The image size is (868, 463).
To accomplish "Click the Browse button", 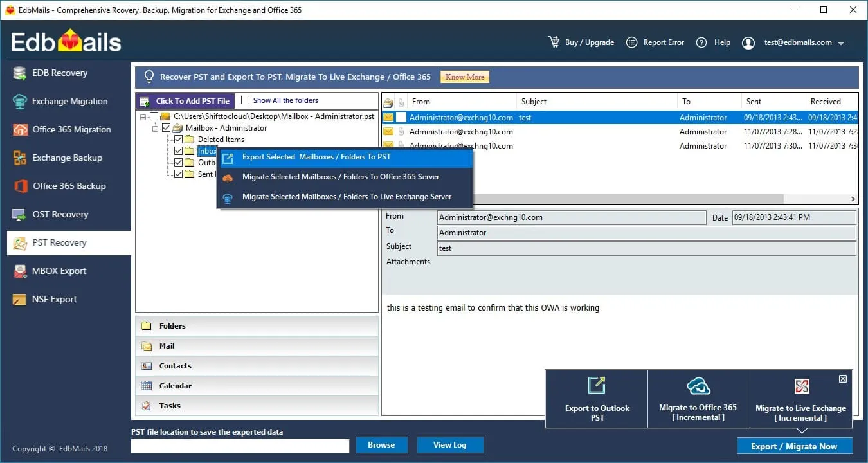I will coord(381,445).
